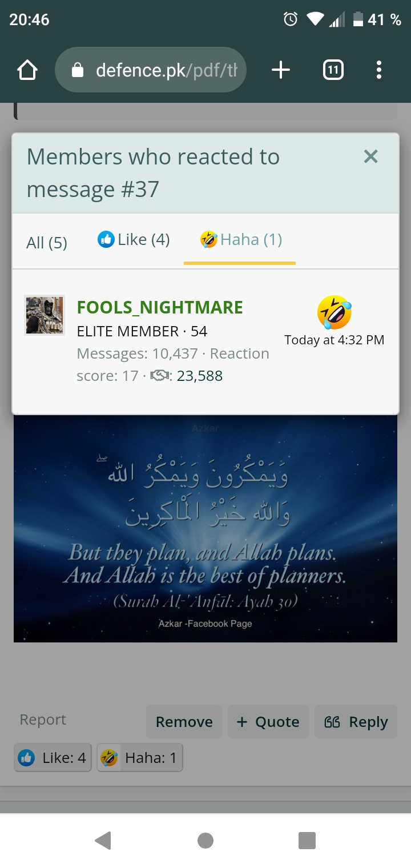The height and width of the screenshot is (868, 411).
Task: Tap the browser home icon
Action: pyautogui.click(x=27, y=70)
